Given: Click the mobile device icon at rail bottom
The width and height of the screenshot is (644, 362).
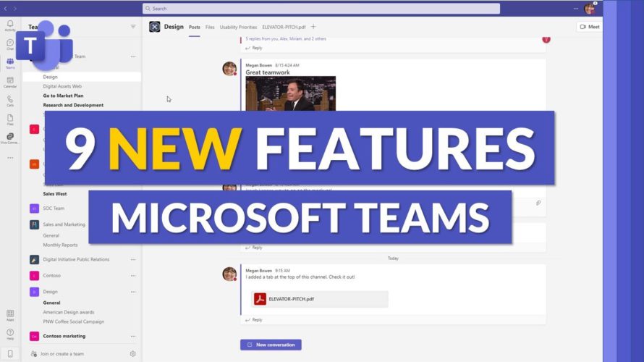Looking at the screenshot, I should tap(10, 353).
